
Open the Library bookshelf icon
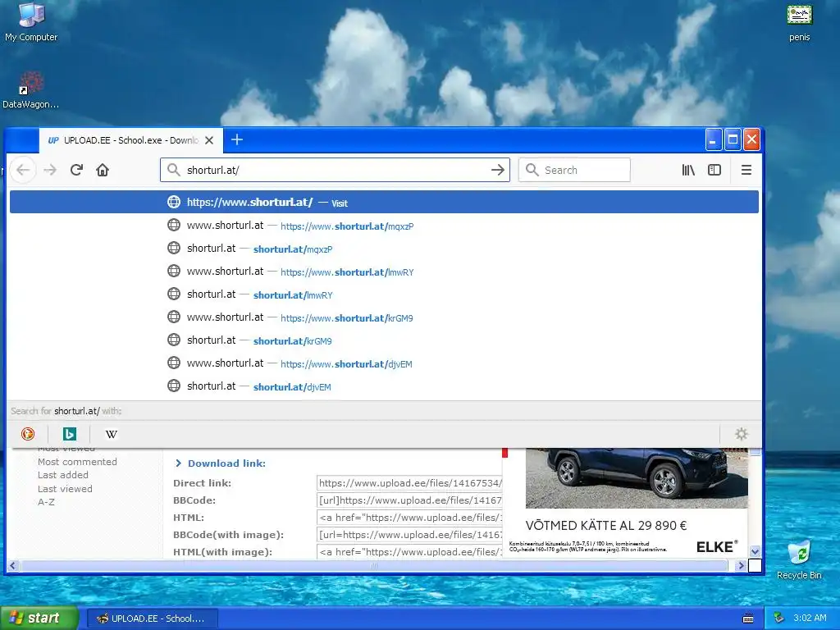click(688, 171)
